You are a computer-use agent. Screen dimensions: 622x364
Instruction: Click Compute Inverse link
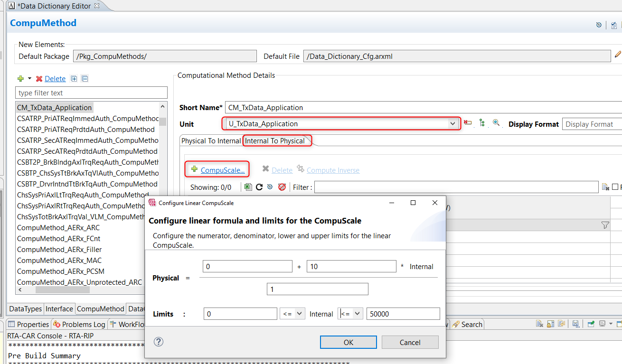pyautogui.click(x=333, y=170)
